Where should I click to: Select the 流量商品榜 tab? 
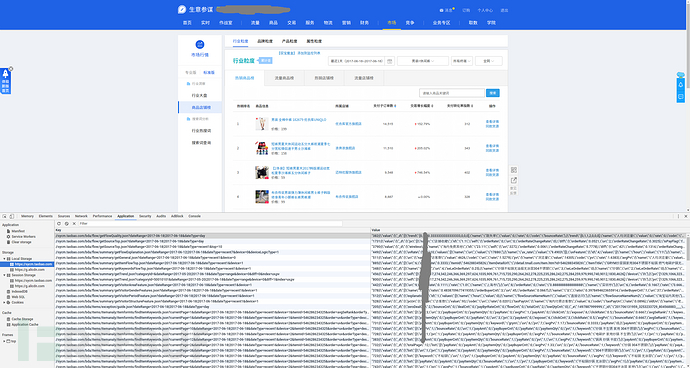tap(284, 78)
